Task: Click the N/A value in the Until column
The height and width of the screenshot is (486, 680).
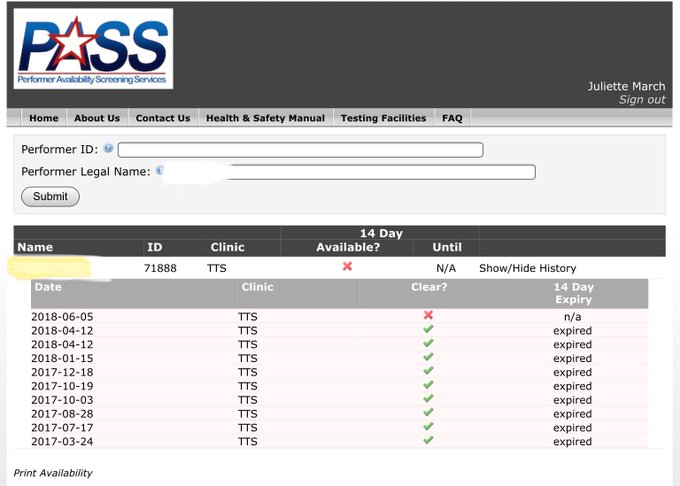Action: [x=446, y=268]
